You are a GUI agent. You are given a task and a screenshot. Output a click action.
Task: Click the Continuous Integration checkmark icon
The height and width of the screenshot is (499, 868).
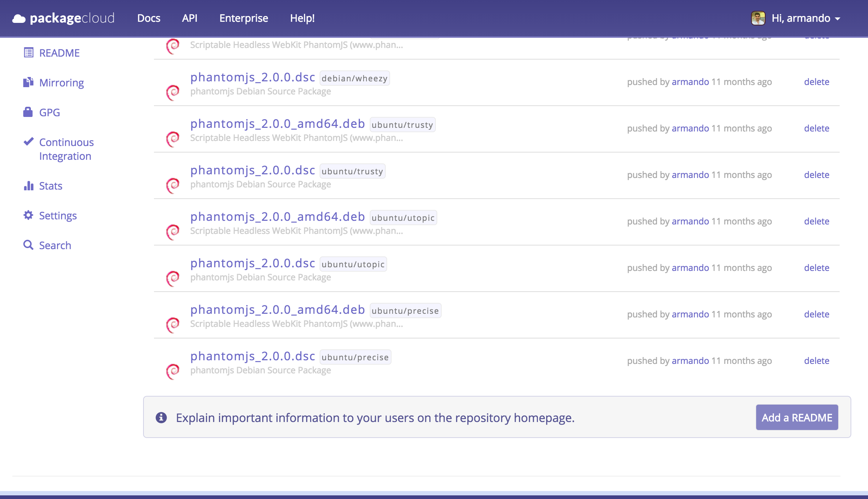[x=28, y=141]
